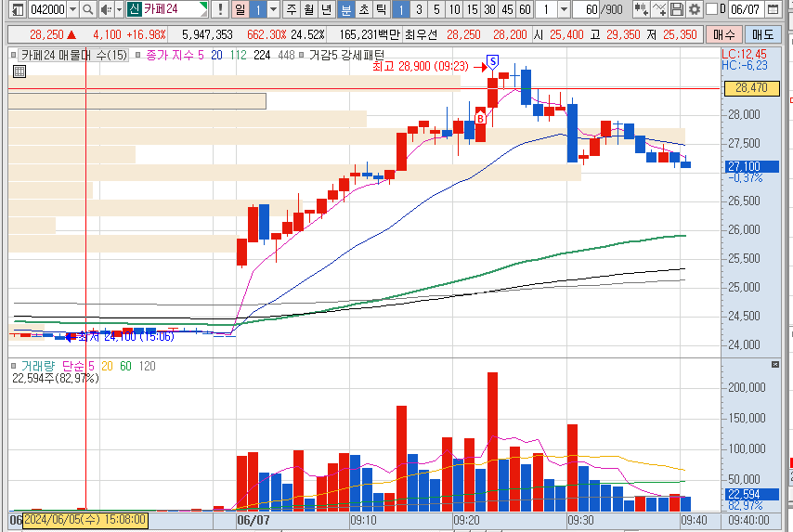The image size is (793, 532).
Task: Open the stock code 042000 dropdown arrow
Action: (x=72, y=9)
